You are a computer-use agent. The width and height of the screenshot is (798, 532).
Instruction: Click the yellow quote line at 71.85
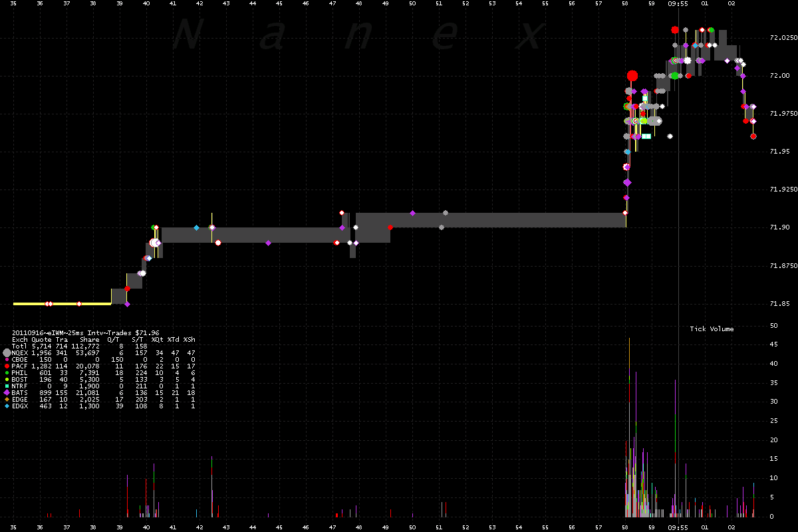pos(62,304)
